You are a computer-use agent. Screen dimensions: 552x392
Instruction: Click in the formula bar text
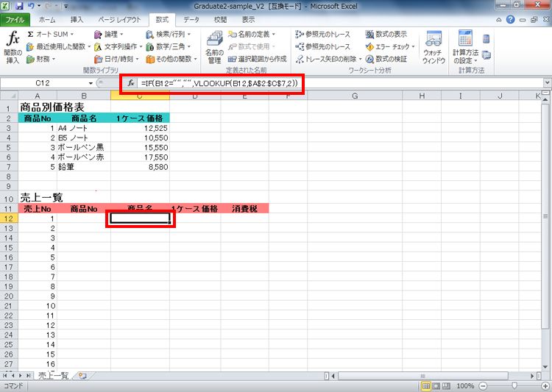pyautogui.click(x=219, y=83)
